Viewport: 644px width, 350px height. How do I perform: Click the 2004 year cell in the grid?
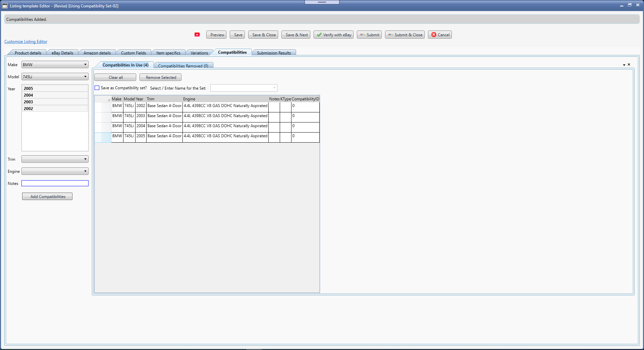pyautogui.click(x=141, y=128)
